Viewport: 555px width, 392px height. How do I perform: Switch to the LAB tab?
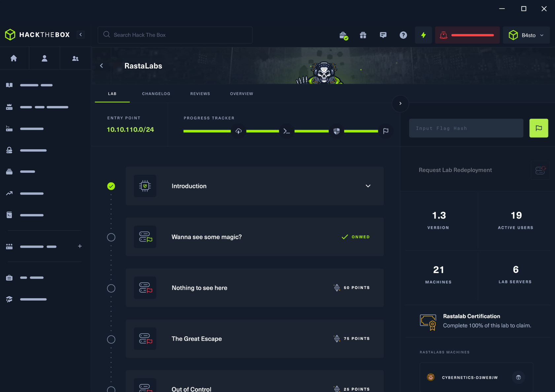click(x=112, y=94)
